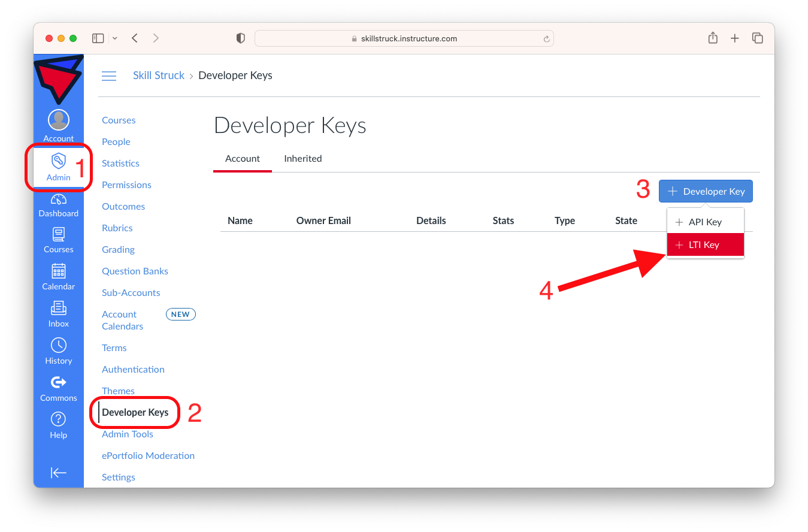Open the Commons icon
808x532 pixels.
click(x=58, y=383)
